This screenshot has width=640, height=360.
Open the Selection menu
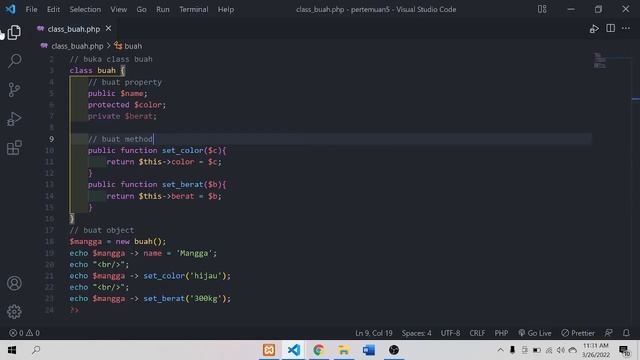pyautogui.click(x=85, y=9)
